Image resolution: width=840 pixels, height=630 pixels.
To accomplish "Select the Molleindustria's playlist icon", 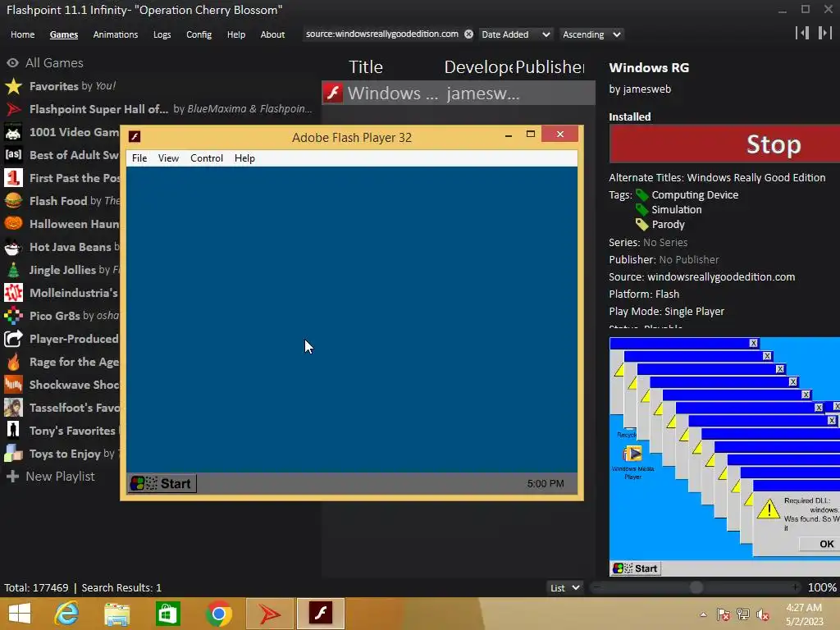I will (x=13, y=293).
